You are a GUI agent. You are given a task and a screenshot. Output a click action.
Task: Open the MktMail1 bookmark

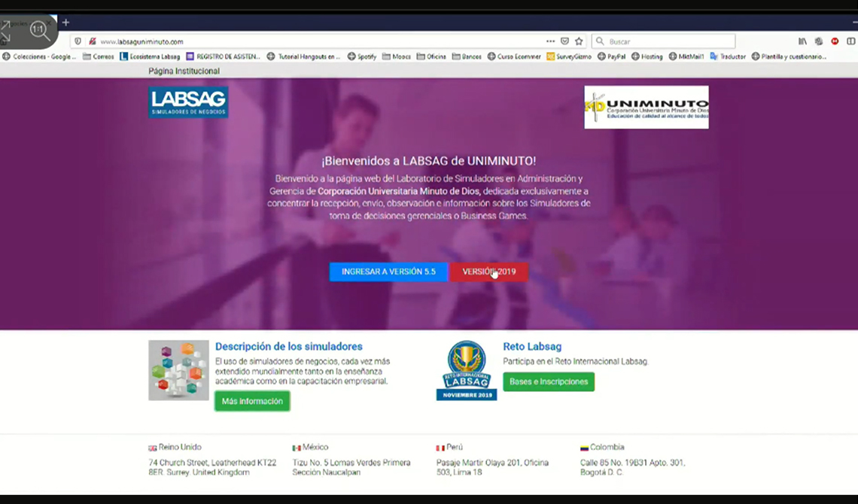(x=686, y=56)
